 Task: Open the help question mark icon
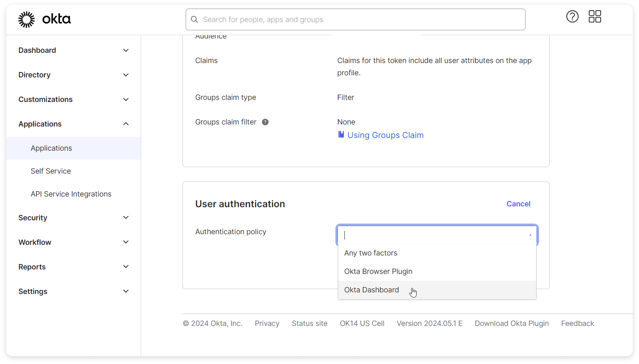pos(572,17)
